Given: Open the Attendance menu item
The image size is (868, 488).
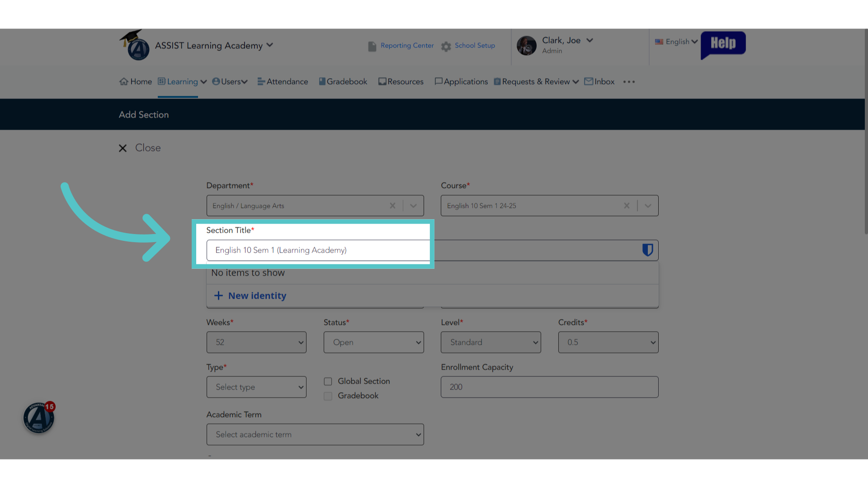Looking at the screenshot, I should [x=283, y=82].
